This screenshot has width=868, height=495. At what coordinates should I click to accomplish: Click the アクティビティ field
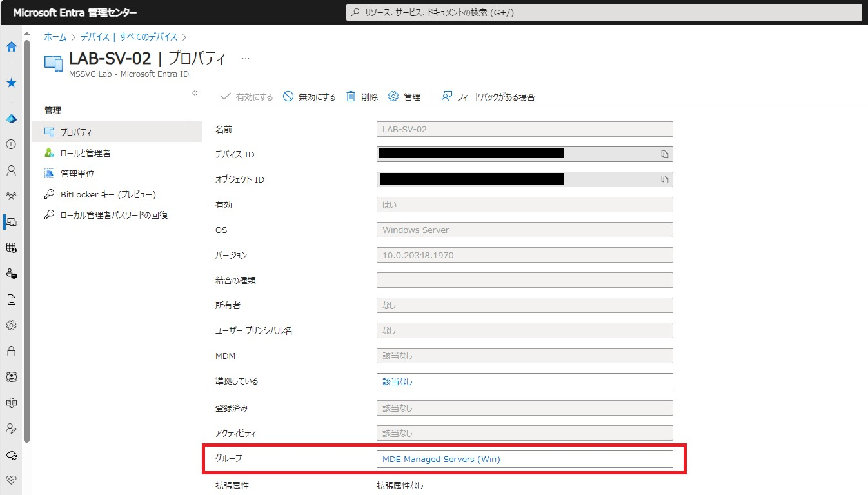coord(524,433)
